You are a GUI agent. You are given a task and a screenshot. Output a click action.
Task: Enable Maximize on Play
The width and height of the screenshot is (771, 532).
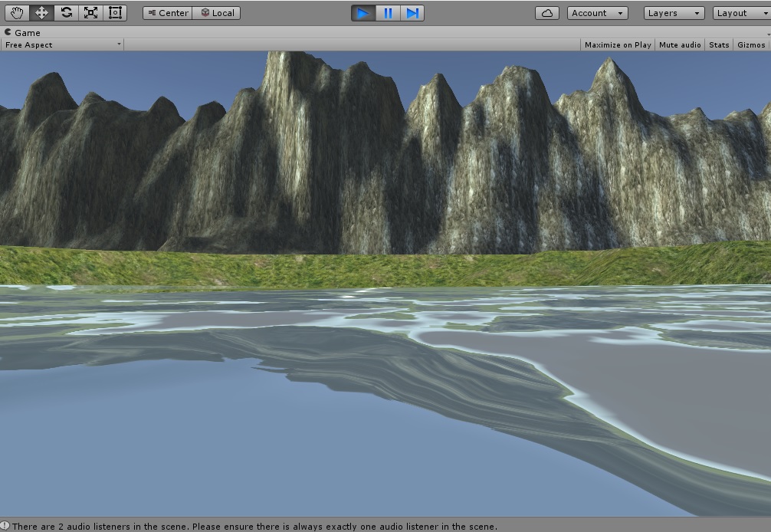point(618,44)
